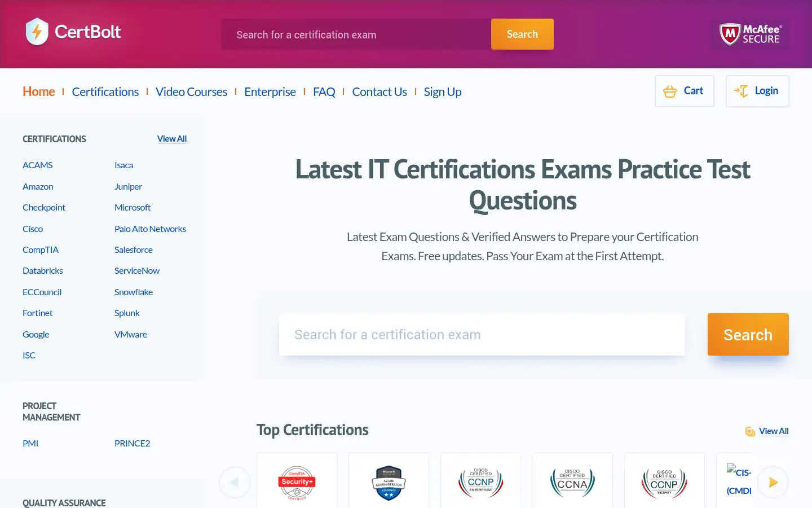Viewport: 812px width, 508px height.
Task: Open View All in Certifications sidebar
Action: click(172, 139)
